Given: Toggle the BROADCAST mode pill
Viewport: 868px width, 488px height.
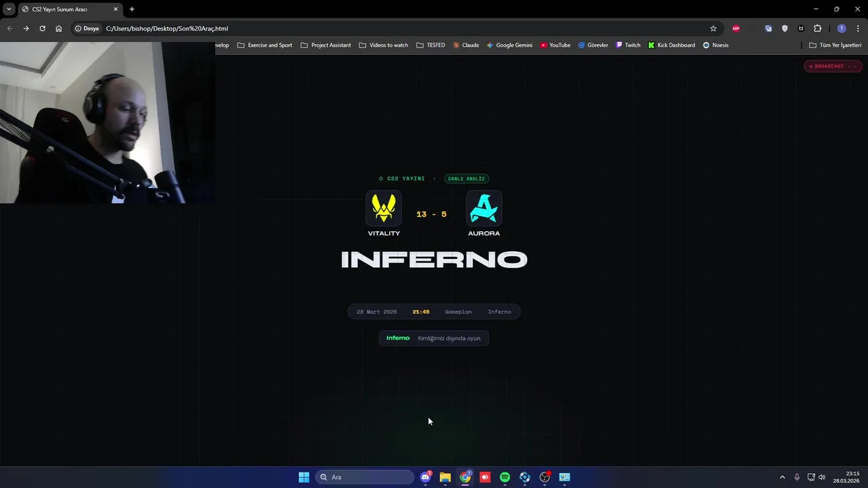Looking at the screenshot, I should click(833, 66).
